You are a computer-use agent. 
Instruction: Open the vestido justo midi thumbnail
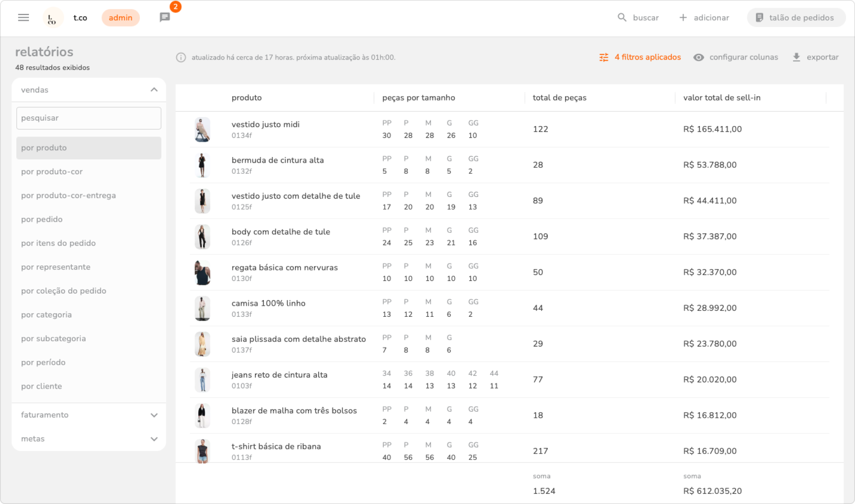(202, 129)
